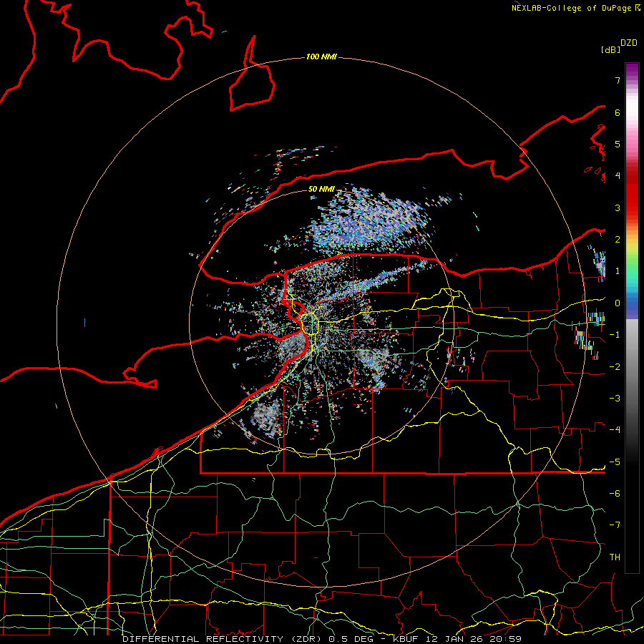Click the KBUF station identifier in caption

(405, 639)
